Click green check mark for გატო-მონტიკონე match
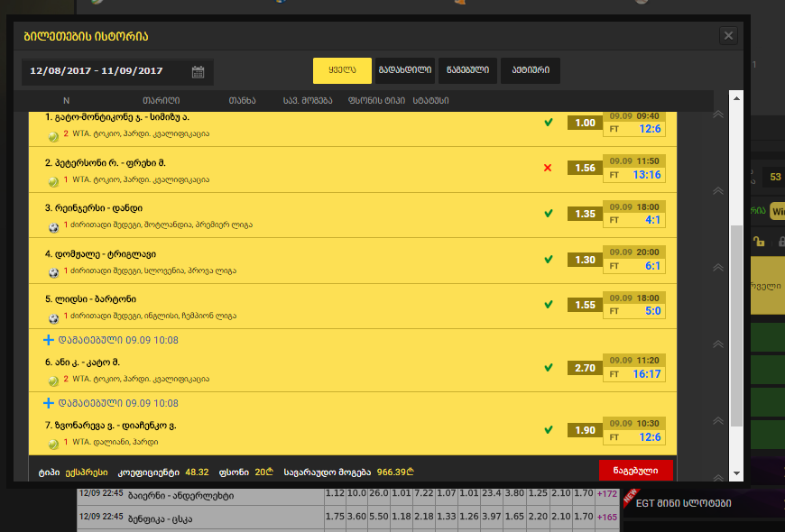Image resolution: width=785 pixels, height=532 pixels. (x=549, y=122)
